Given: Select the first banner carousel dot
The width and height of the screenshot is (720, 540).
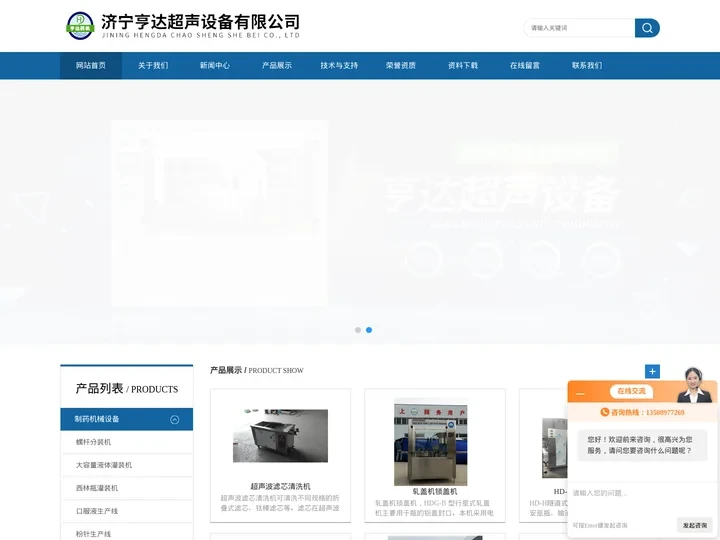Looking at the screenshot, I should tap(358, 330).
